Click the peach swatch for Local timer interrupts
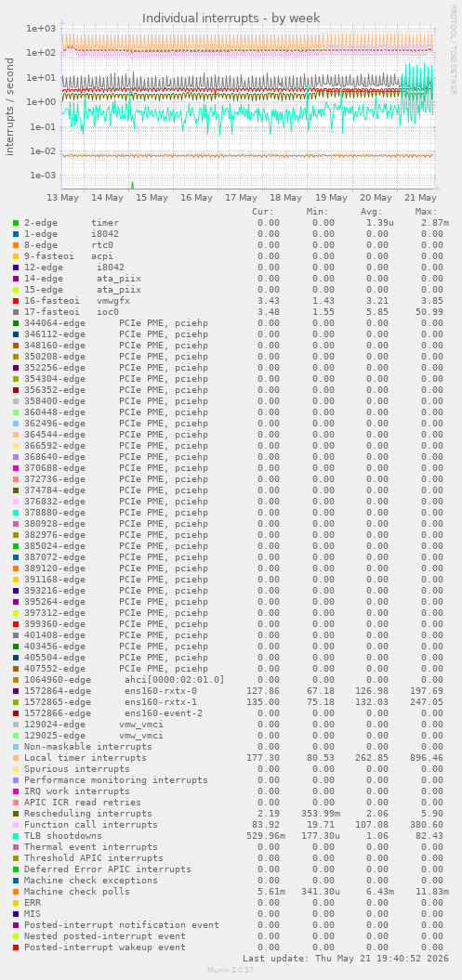The image size is (462, 980). click(x=15, y=758)
